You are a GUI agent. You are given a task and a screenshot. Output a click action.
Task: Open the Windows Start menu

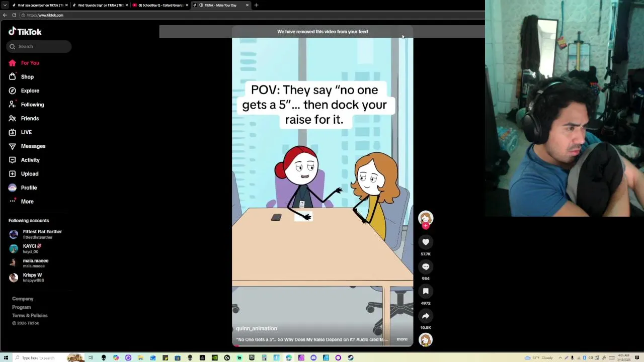[x=6, y=357]
